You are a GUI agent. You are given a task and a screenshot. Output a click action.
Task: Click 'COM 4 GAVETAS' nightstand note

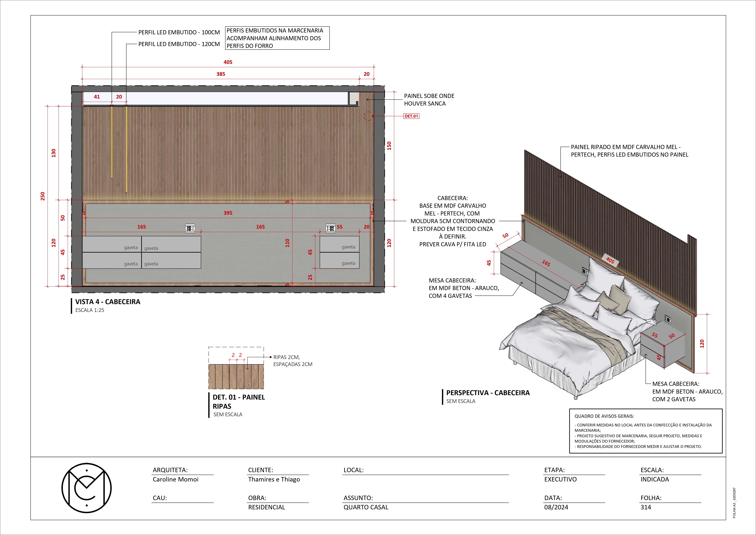450,296
